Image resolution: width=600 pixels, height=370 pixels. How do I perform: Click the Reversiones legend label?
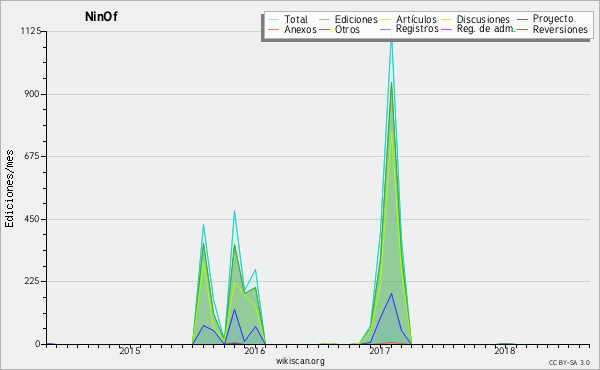560,29
